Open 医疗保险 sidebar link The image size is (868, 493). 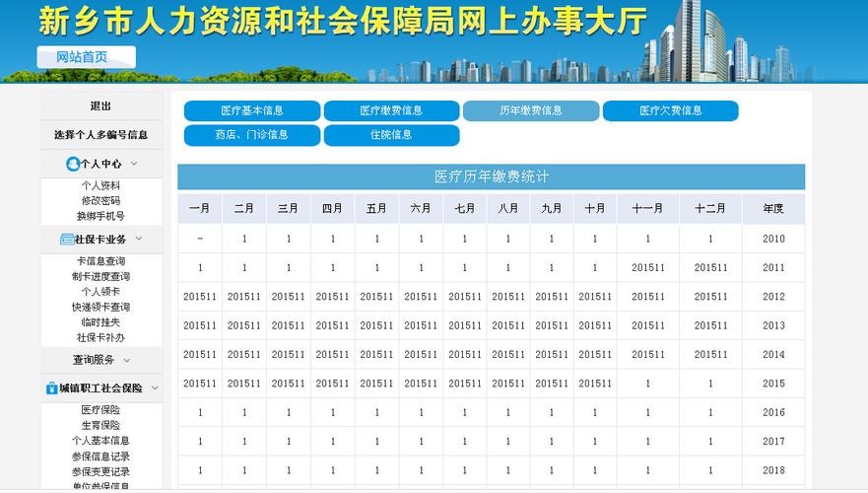(x=100, y=410)
